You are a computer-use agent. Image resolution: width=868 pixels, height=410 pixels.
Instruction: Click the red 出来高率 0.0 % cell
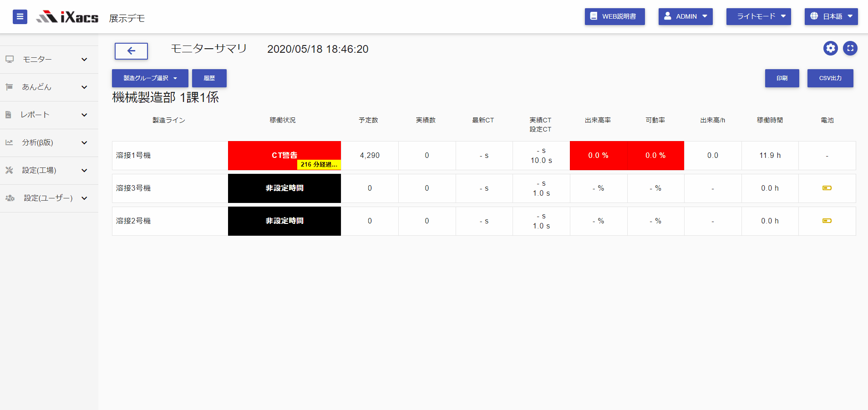[x=599, y=156]
